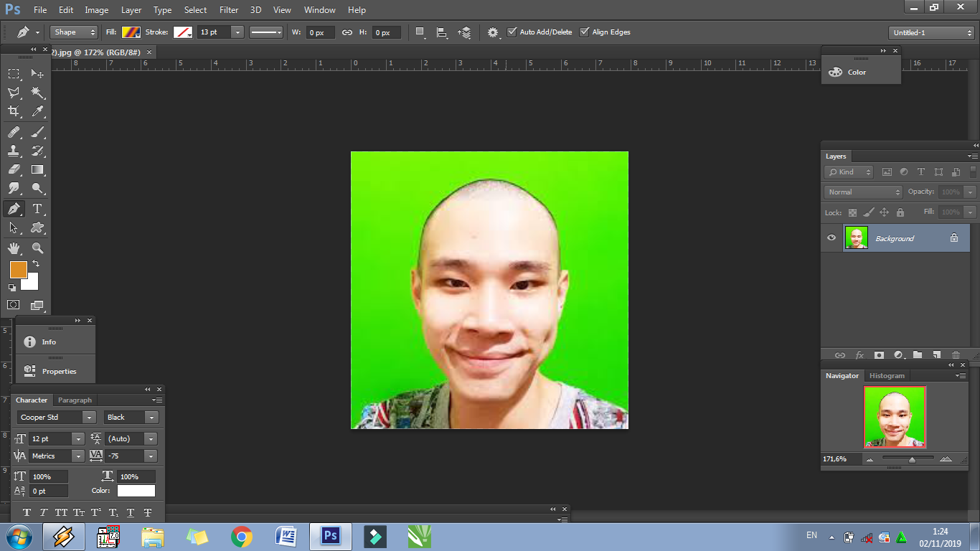
Task: Open the Filter menu
Action: (229, 10)
